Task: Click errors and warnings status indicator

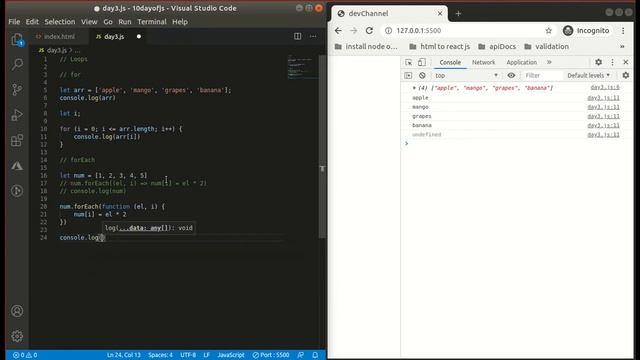Action: pyautogui.click(x=25, y=355)
